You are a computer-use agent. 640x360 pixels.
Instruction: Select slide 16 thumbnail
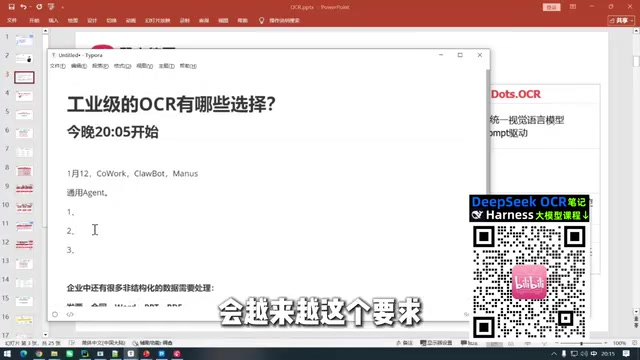pos(24,320)
